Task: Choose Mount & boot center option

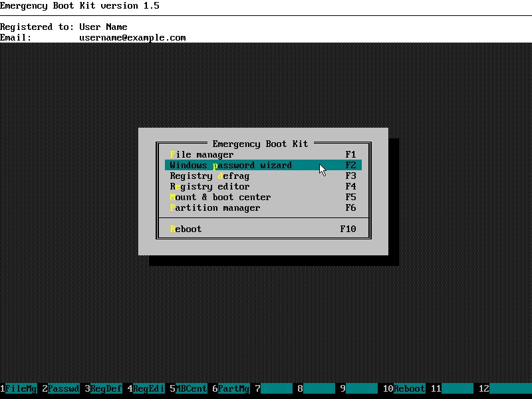Action: (263, 197)
